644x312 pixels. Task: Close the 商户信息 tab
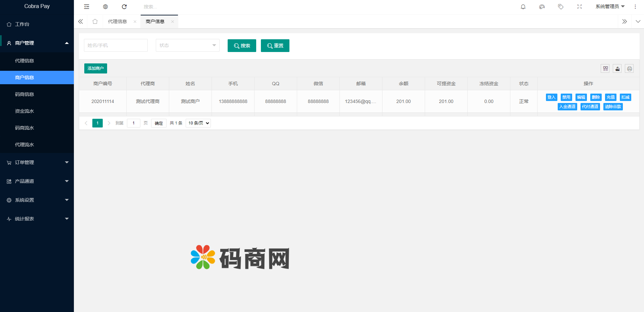[x=172, y=21]
